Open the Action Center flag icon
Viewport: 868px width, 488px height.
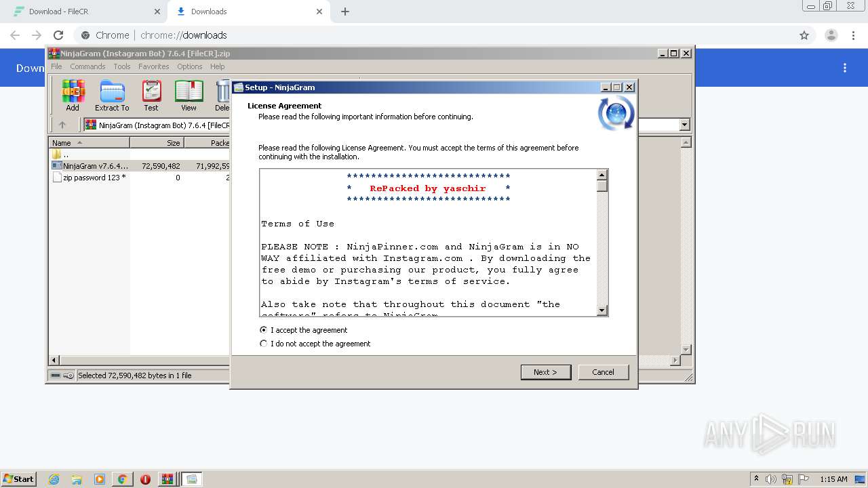pyautogui.click(x=804, y=479)
